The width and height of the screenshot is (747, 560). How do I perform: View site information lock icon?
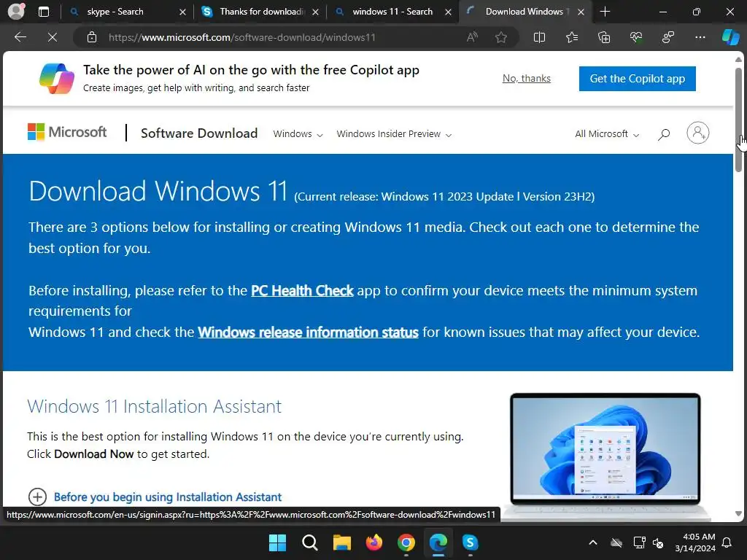92,37
